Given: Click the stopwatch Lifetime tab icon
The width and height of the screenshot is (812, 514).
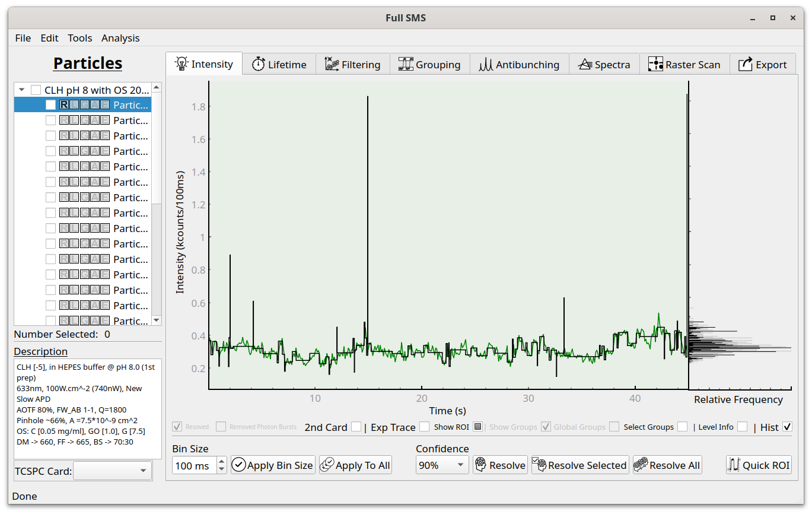Looking at the screenshot, I should (259, 64).
